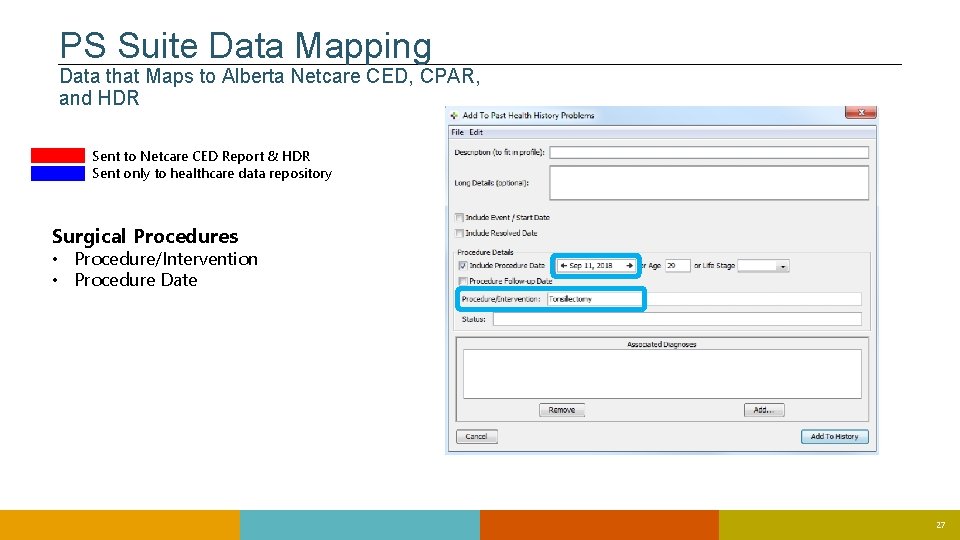Viewport: 960px width, 540px height.
Task: Click the Procedure/Intervention field with Tonsillectomy
Action: pos(704,299)
